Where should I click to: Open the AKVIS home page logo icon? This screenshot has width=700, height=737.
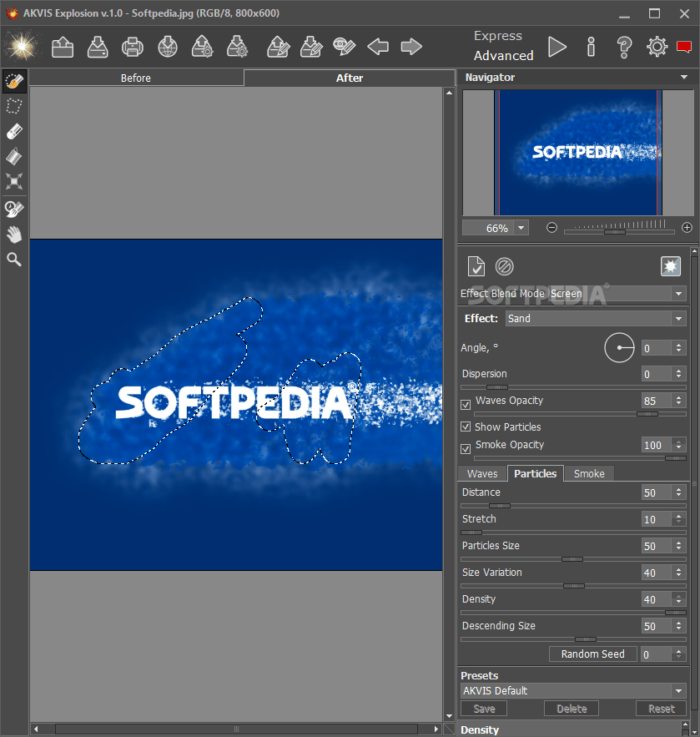coord(22,47)
